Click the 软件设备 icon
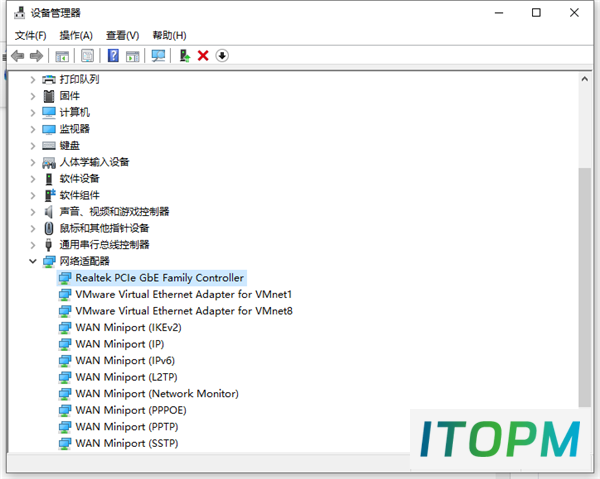Screen dimensions: 600x479 49,179
